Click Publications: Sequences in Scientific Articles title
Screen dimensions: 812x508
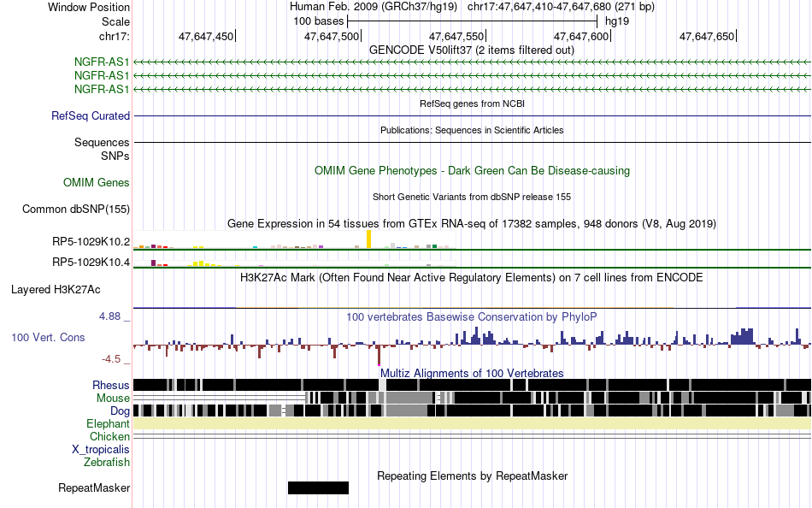(472, 130)
